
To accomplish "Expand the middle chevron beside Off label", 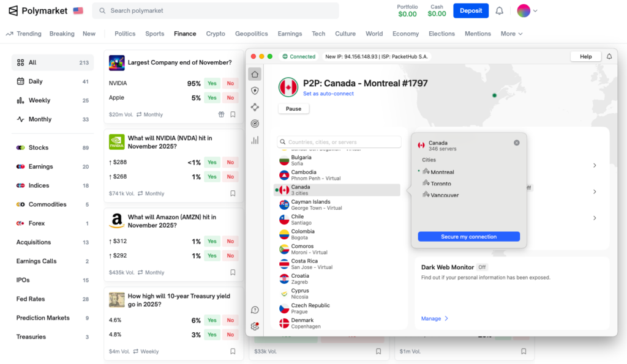I will tap(595, 192).
